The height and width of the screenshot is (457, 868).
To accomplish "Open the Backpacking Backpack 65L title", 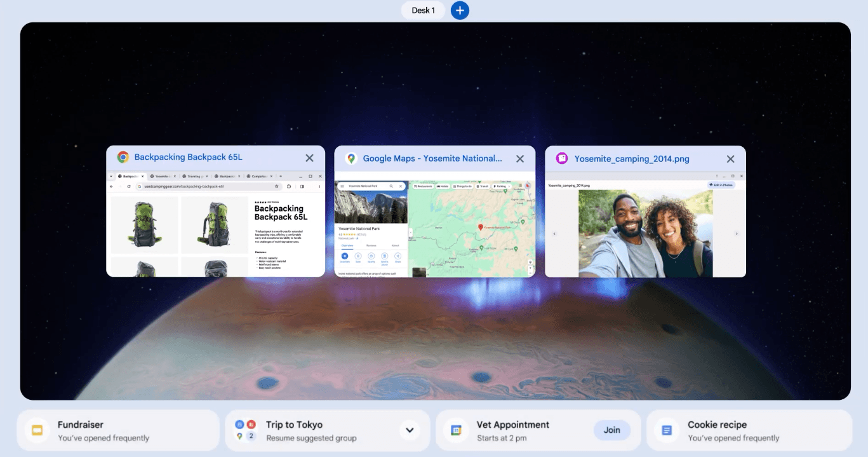I will click(188, 158).
